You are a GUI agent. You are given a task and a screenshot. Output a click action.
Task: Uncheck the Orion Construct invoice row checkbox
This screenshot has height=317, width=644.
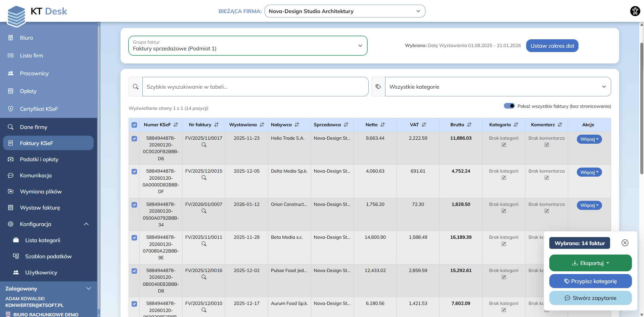(x=134, y=205)
